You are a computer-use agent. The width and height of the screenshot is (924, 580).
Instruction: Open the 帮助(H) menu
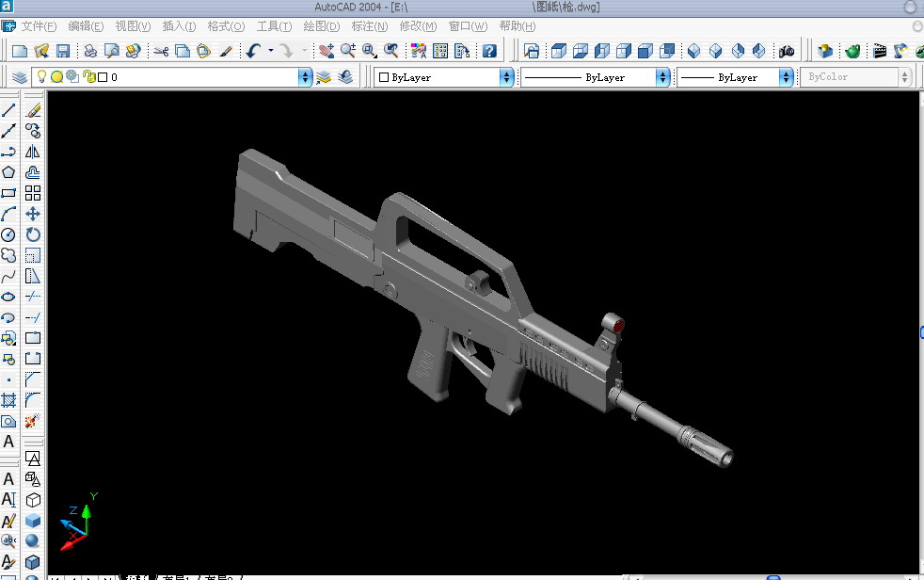[518, 26]
